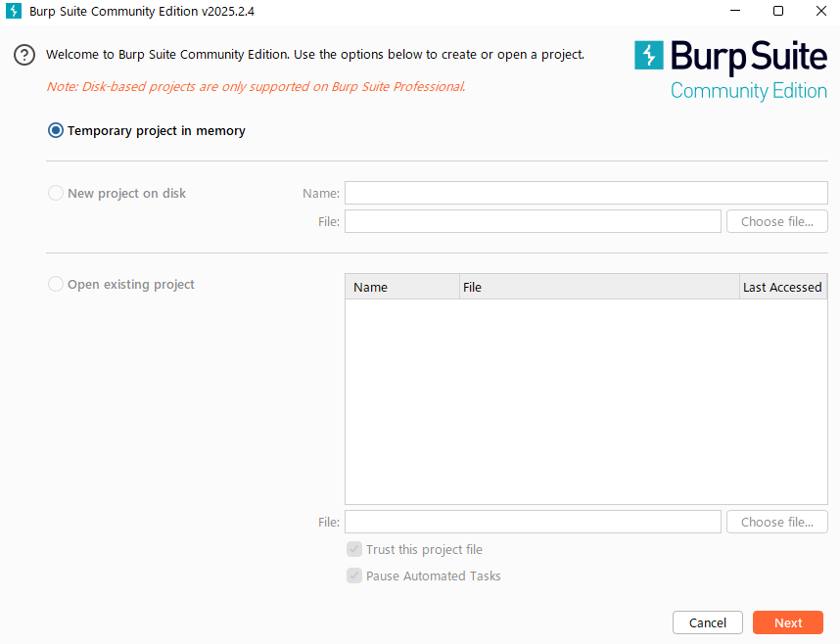
Task: Click the disk-based projects note text
Action: point(257,86)
